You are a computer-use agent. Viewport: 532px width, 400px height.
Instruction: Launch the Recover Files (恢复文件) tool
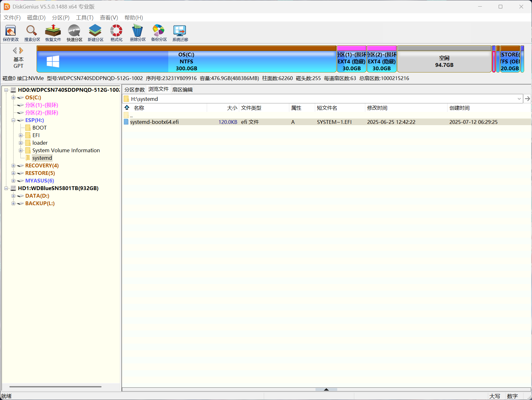(x=53, y=33)
